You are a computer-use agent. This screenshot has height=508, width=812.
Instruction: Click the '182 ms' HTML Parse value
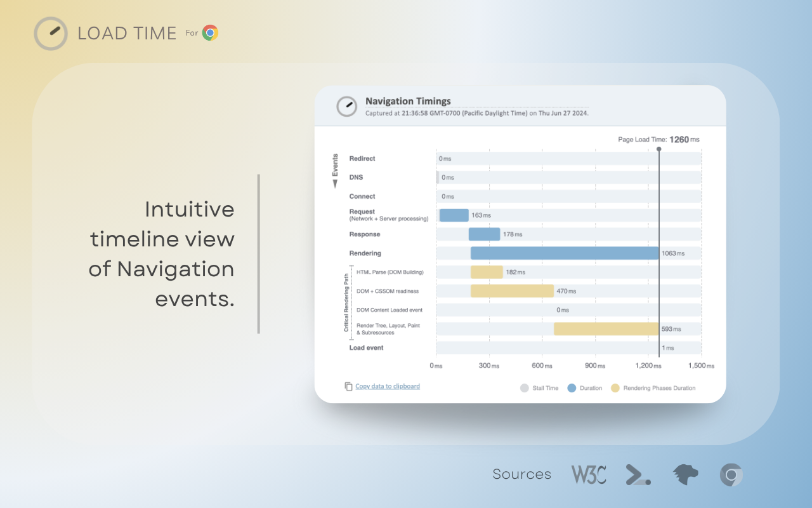[515, 272]
